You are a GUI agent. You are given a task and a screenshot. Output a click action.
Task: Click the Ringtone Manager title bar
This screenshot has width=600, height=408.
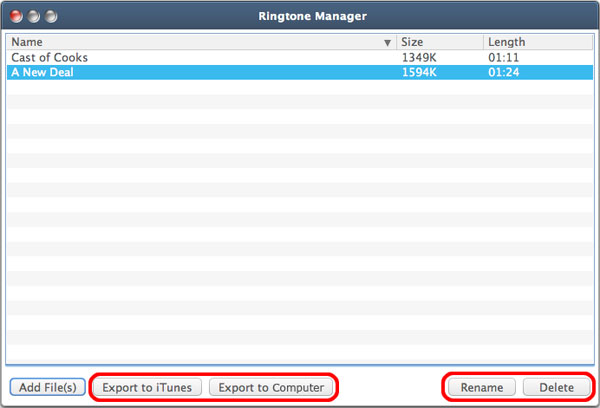coord(300,17)
